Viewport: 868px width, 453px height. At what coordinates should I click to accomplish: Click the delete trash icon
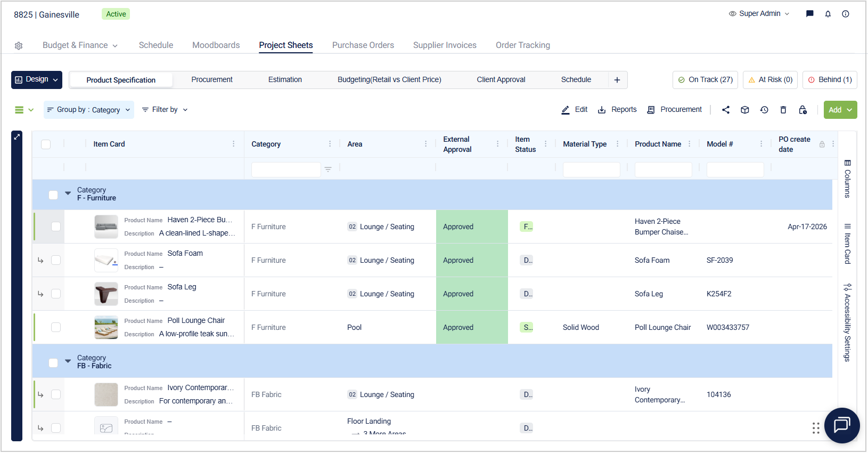point(783,110)
